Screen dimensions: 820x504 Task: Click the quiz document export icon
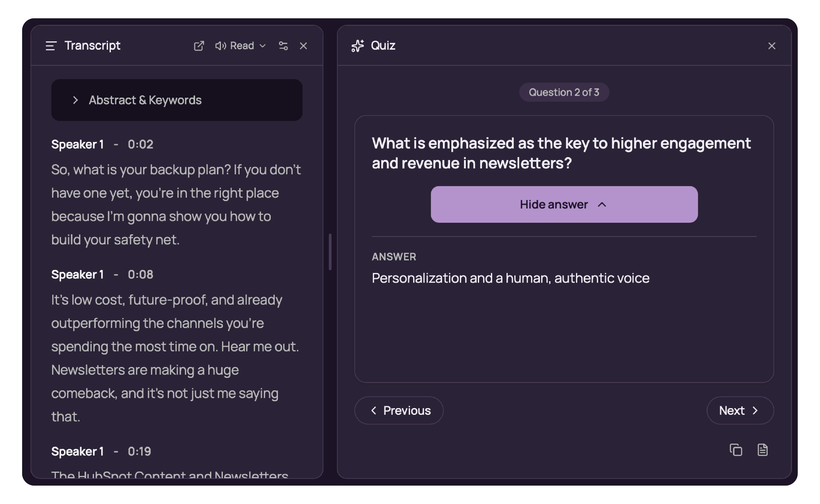click(x=763, y=450)
